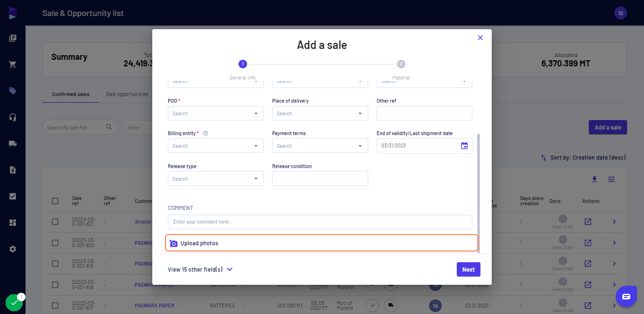Open the chat support widget

coord(626,297)
